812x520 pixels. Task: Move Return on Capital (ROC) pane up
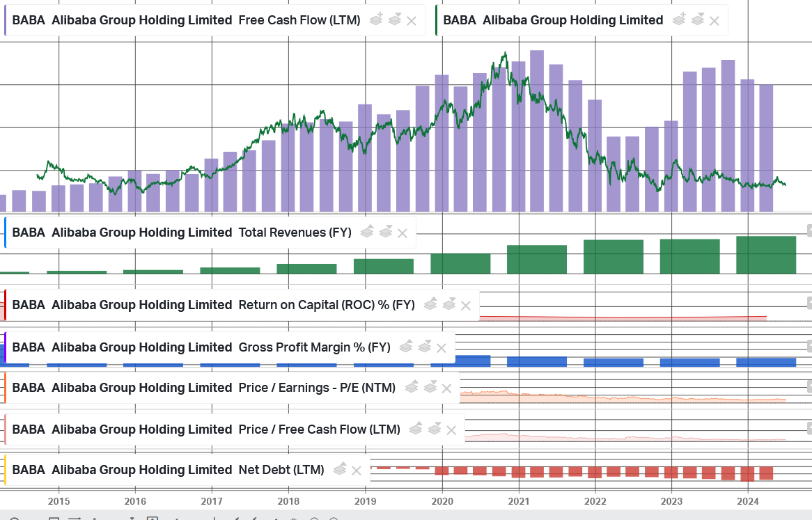[430, 304]
